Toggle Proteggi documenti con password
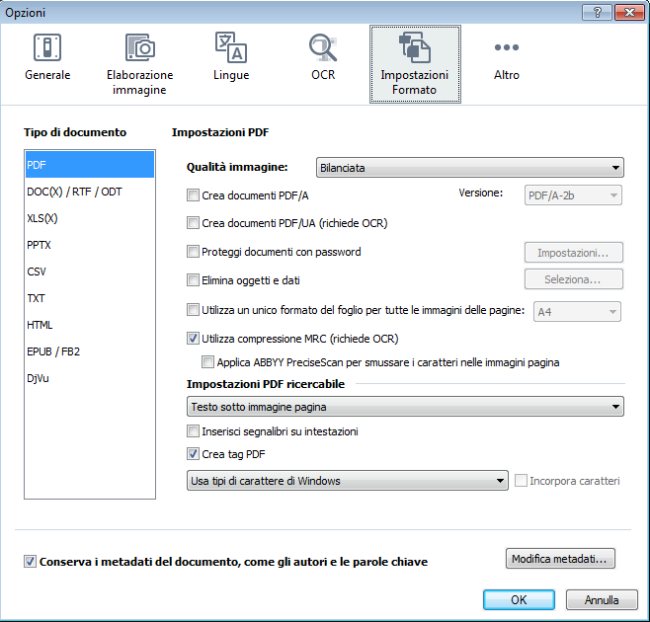This screenshot has height=622, width=650. pyautogui.click(x=194, y=252)
